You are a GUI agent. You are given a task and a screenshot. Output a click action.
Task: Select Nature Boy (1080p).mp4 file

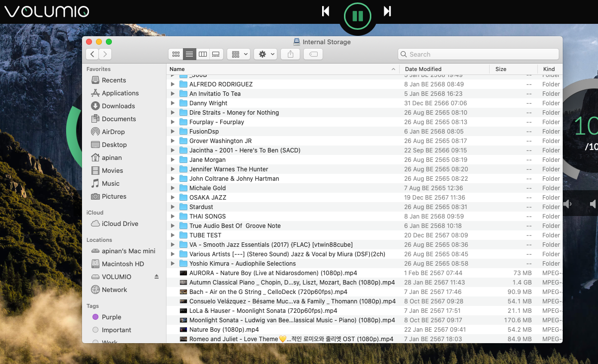click(364, 330)
